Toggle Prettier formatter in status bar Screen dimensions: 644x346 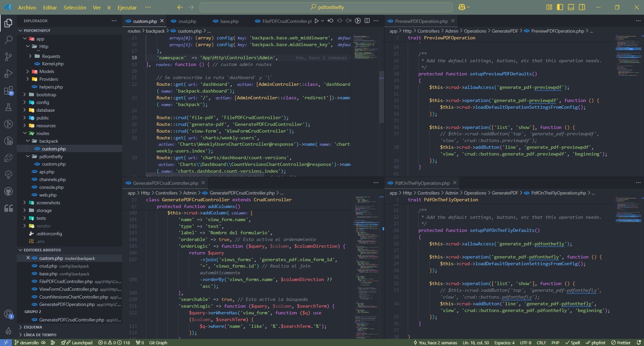click(621, 343)
